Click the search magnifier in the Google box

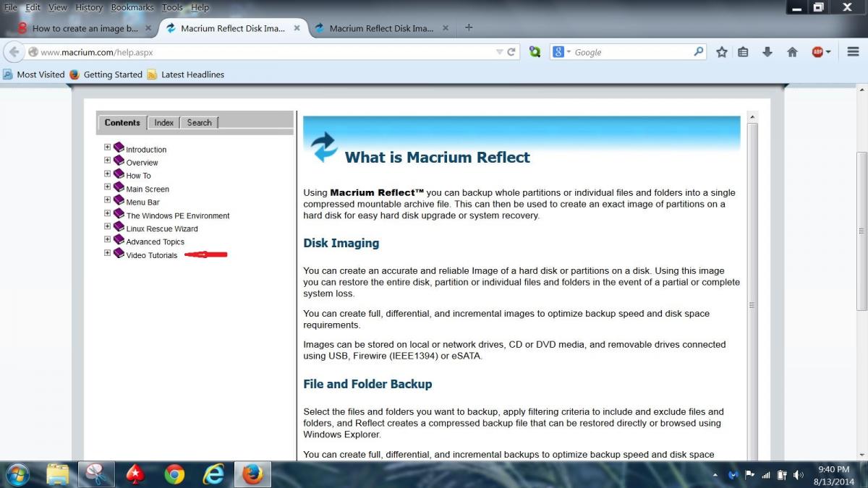click(x=699, y=52)
